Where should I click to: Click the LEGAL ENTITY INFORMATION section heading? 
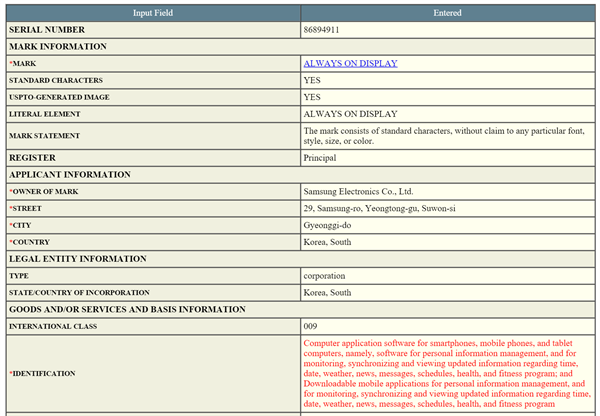point(78,259)
